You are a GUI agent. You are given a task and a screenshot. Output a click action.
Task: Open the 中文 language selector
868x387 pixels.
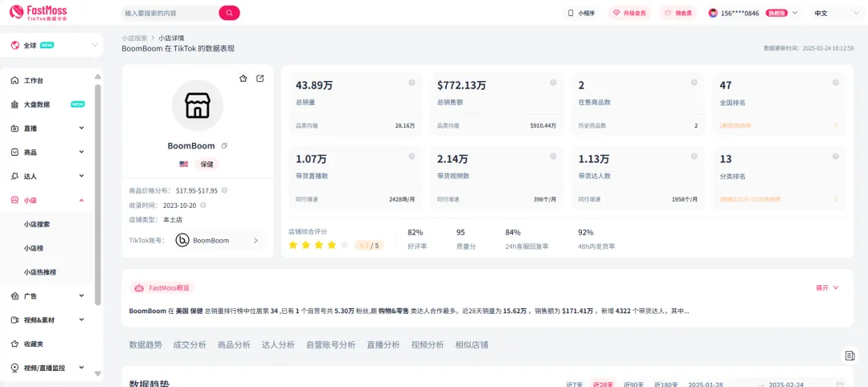pyautogui.click(x=835, y=13)
